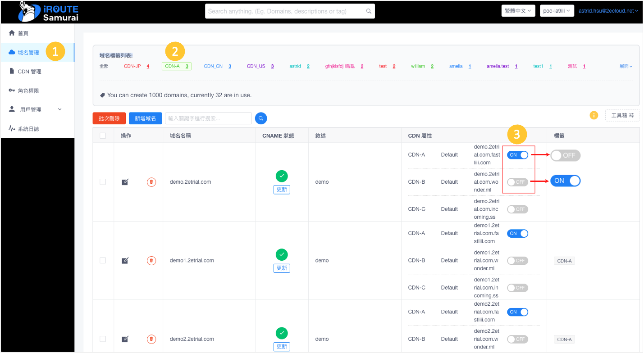
Task: Click the keyword search input field
Action: 208,118
